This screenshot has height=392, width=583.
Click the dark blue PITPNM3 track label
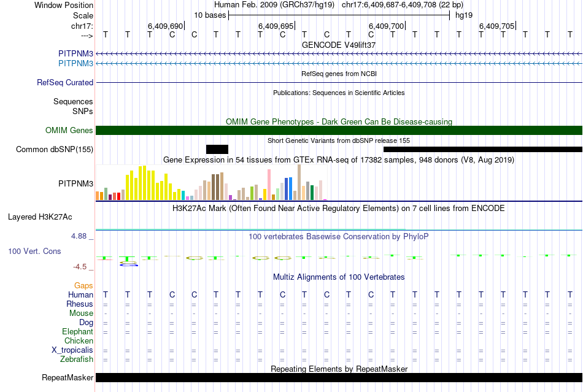[75, 53]
